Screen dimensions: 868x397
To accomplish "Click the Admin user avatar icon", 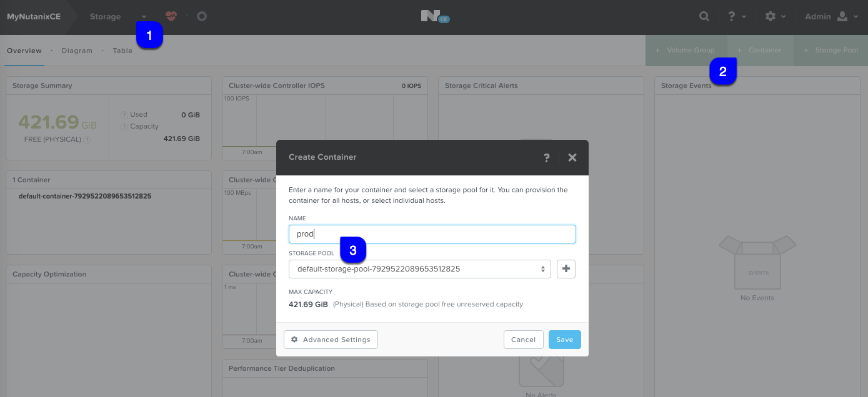I will [842, 17].
